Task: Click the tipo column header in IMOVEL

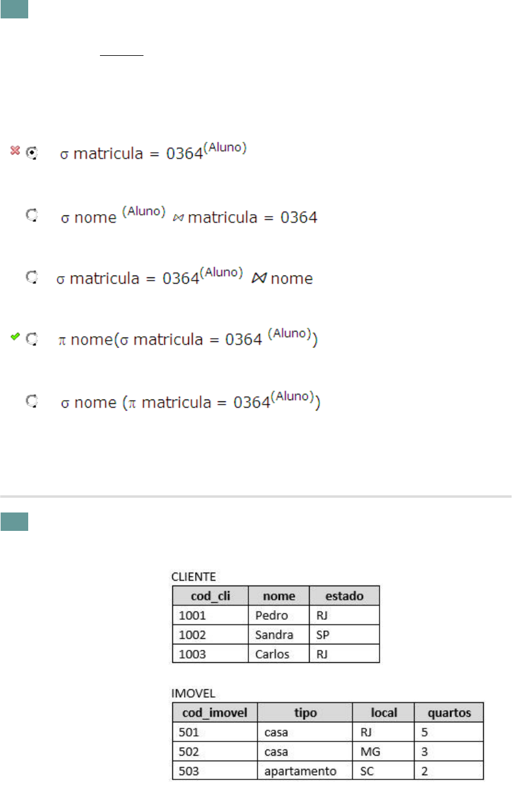Action: [x=305, y=713]
